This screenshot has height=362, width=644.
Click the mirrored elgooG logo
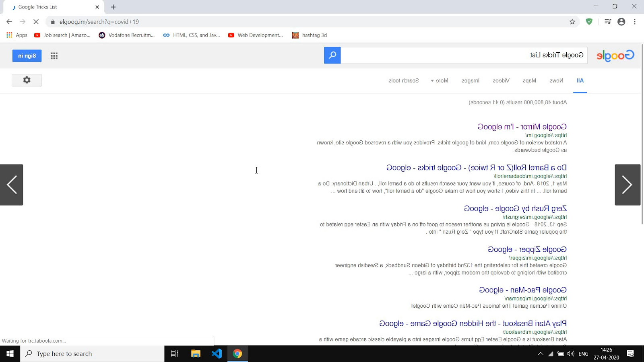(615, 56)
